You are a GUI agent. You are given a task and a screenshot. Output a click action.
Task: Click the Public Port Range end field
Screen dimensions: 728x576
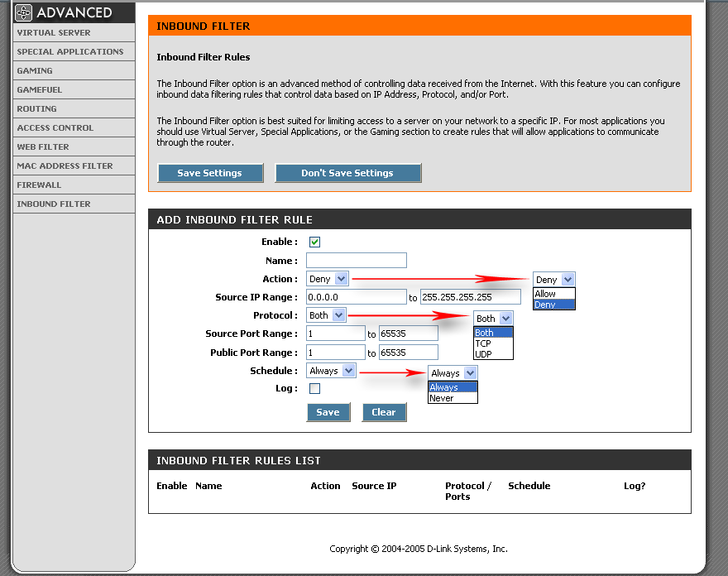(x=409, y=353)
